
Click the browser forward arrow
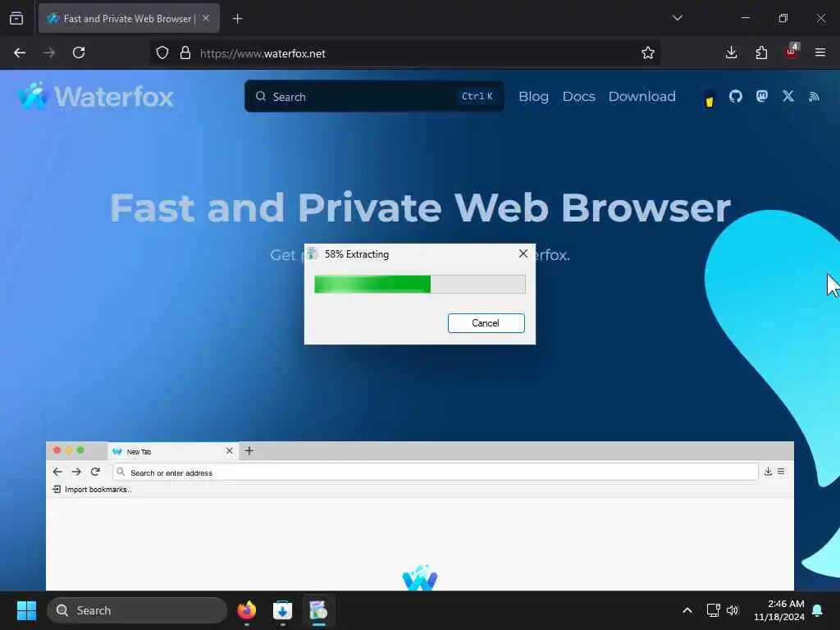point(49,52)
